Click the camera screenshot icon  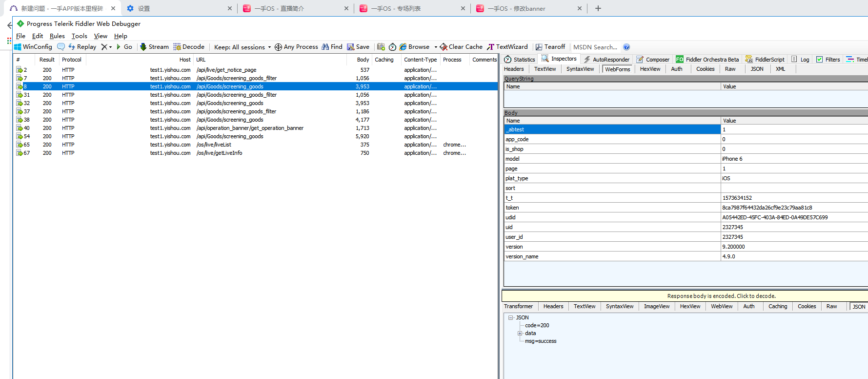[381, 47]
